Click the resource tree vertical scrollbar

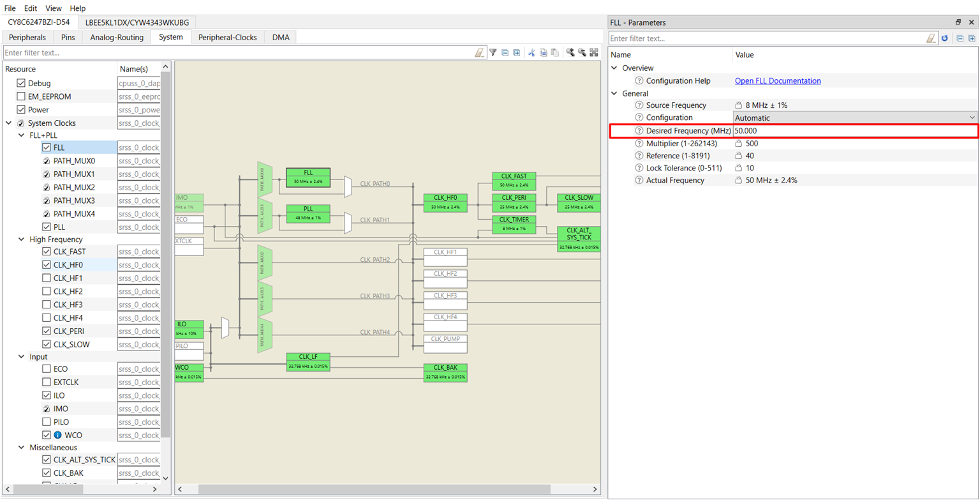click(x=166, y=255)
